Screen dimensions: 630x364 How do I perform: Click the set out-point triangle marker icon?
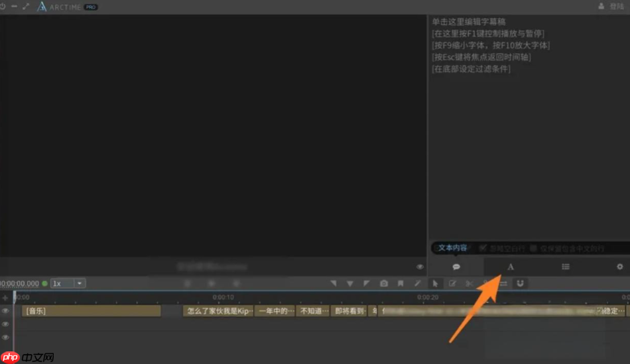(x=367, y=283)
